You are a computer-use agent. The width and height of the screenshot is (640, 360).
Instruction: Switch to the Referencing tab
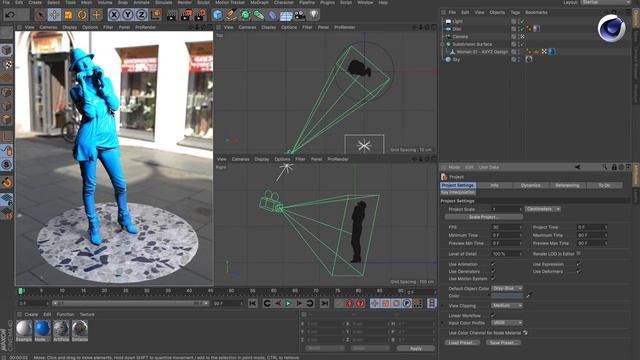pyautogui.click(x=567, y=185)
